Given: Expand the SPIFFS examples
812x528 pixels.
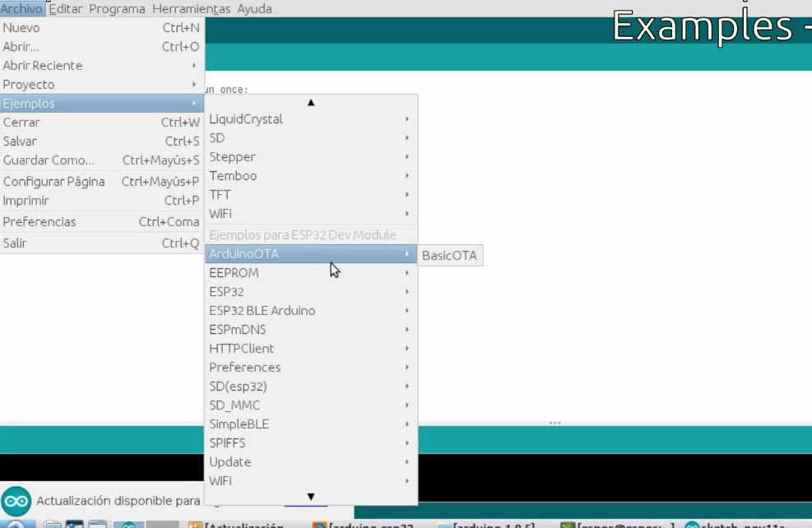Looking at the screenshot, I should tap(311, 443).
